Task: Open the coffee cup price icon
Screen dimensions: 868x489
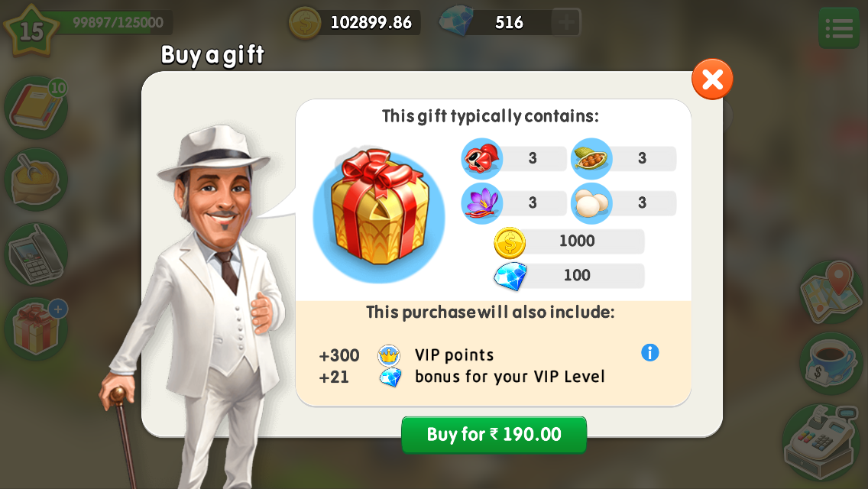Action: 831,363
